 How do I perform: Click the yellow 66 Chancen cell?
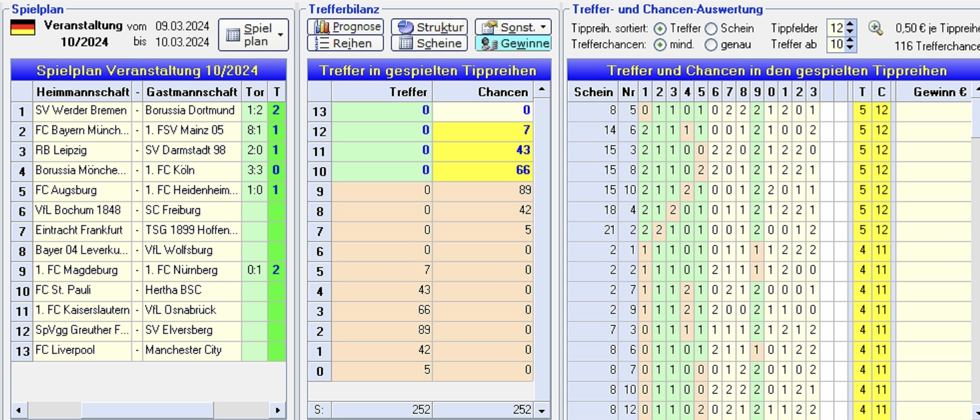(483, 171)
